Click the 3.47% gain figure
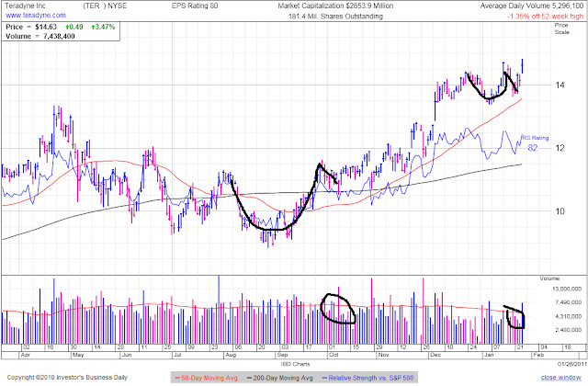 click(103, 27)
